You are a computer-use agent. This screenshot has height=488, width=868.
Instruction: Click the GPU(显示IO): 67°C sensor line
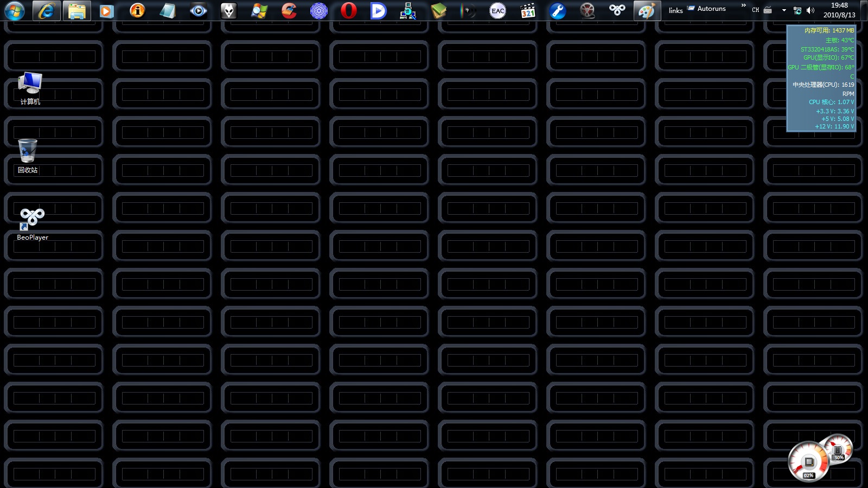coord(828,57)
